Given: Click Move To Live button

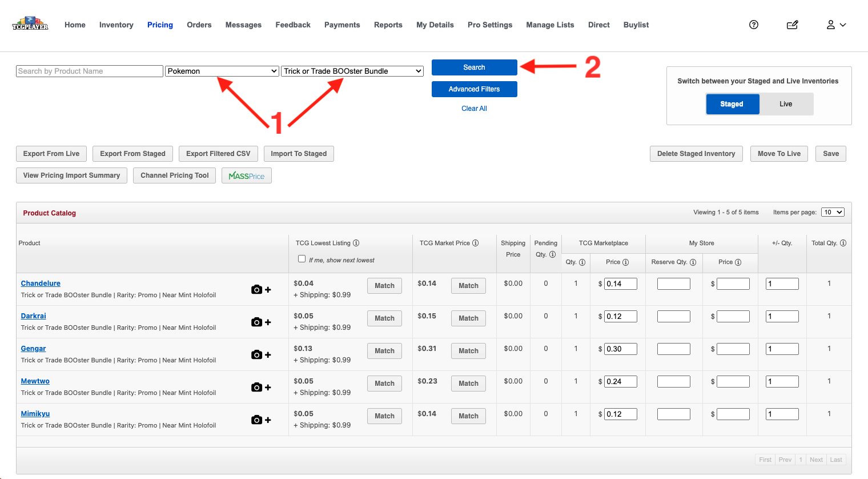Looking at the screenshot, I should (x=779, y=154).
